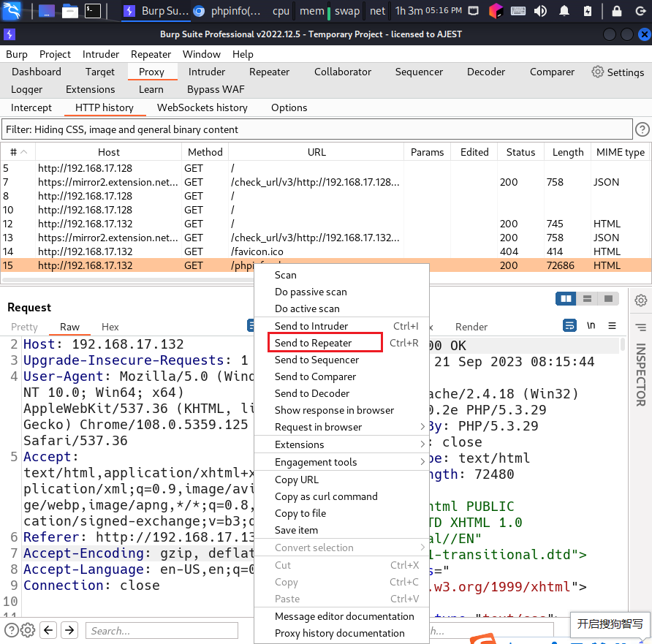This screenshot has width=652, height=644.
Task: Select Do active scan in context menu
Action: tap(341, 308)
